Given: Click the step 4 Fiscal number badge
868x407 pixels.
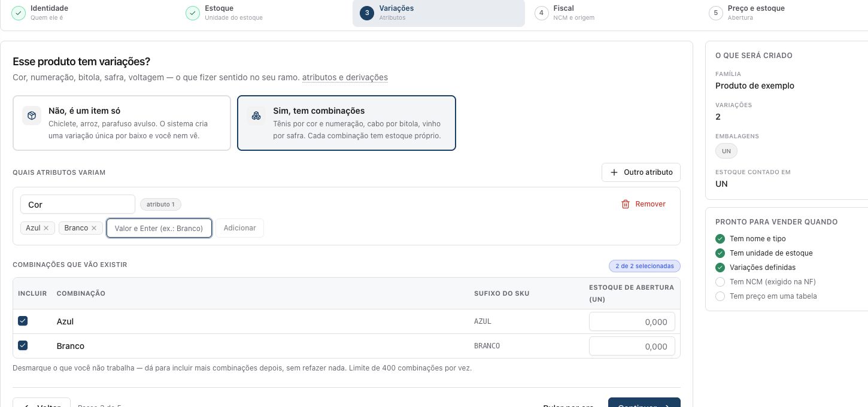Looking at the screenshot, I should click(x=542, y=13).
